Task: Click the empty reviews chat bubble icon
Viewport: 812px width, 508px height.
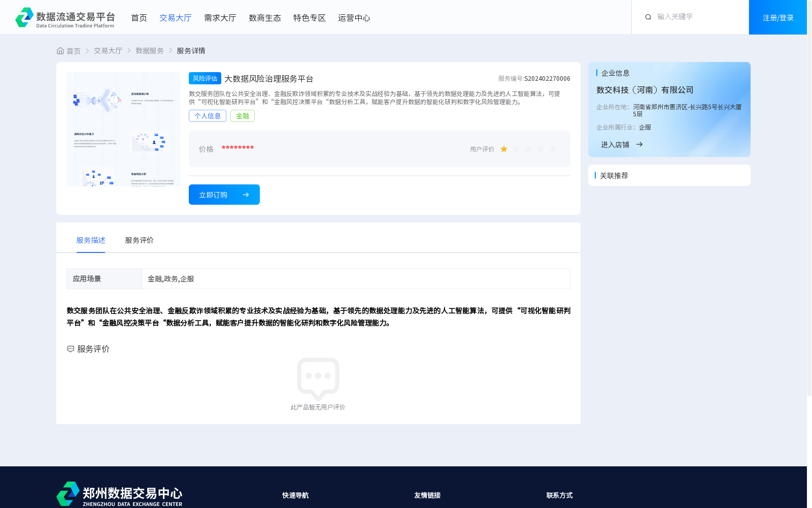Action: [x=318, y=379]
